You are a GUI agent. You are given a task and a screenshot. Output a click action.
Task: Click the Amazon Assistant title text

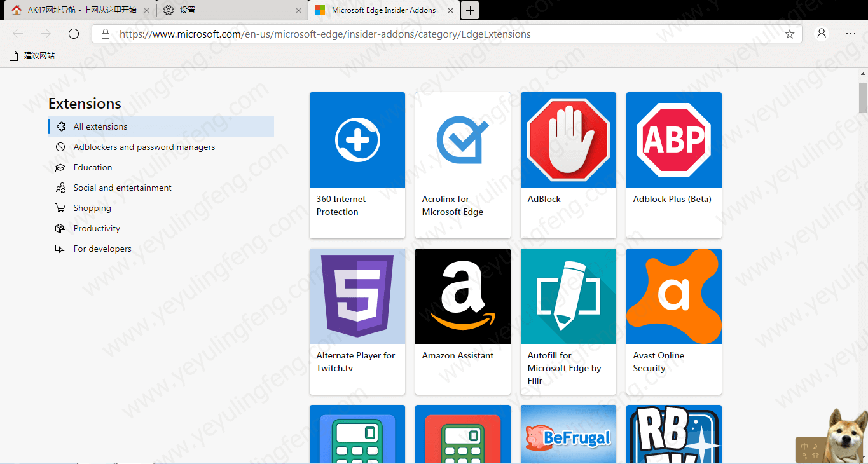458,355
